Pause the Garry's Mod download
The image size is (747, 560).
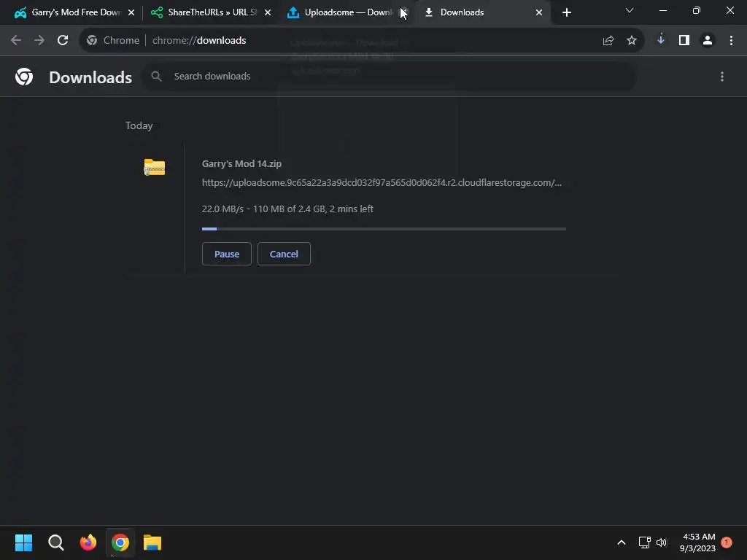pos(227,254)
